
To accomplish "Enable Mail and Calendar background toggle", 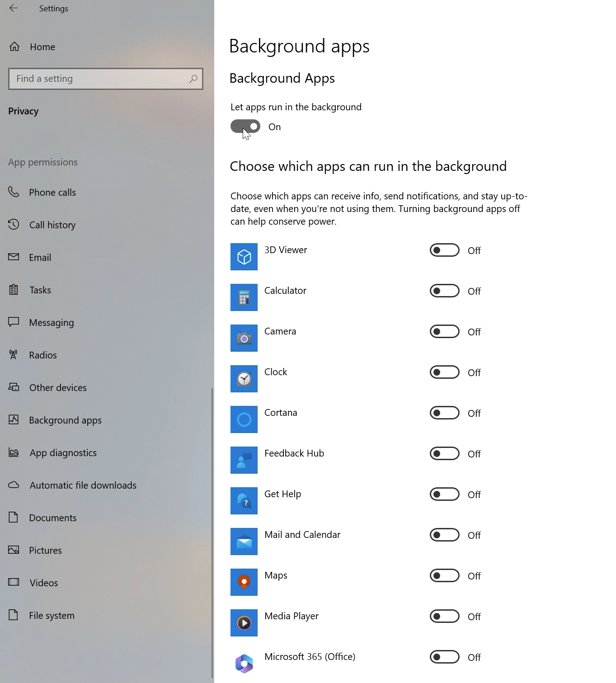I will [x=445, y=535].
